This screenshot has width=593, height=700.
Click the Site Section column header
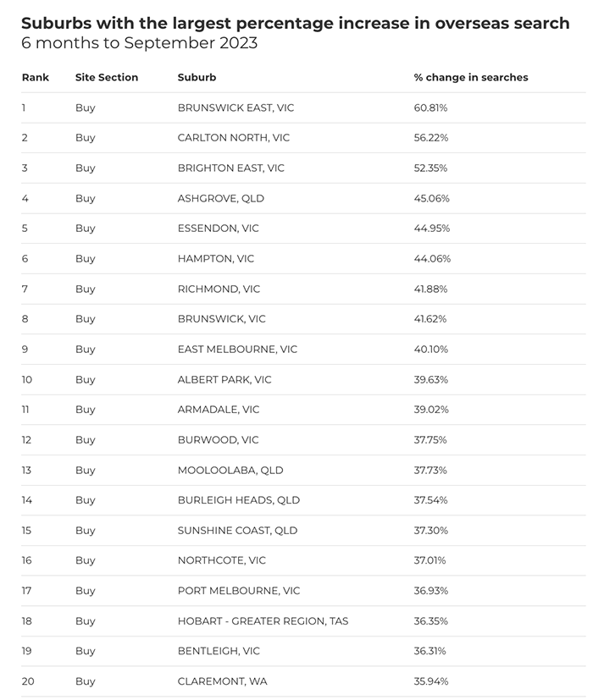(x=107, y=77)
